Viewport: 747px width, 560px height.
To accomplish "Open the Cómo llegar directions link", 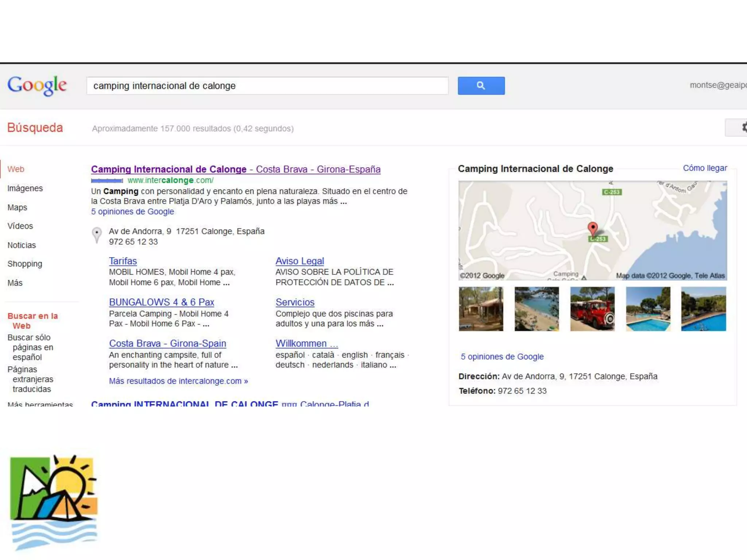I will pos(704,168).
